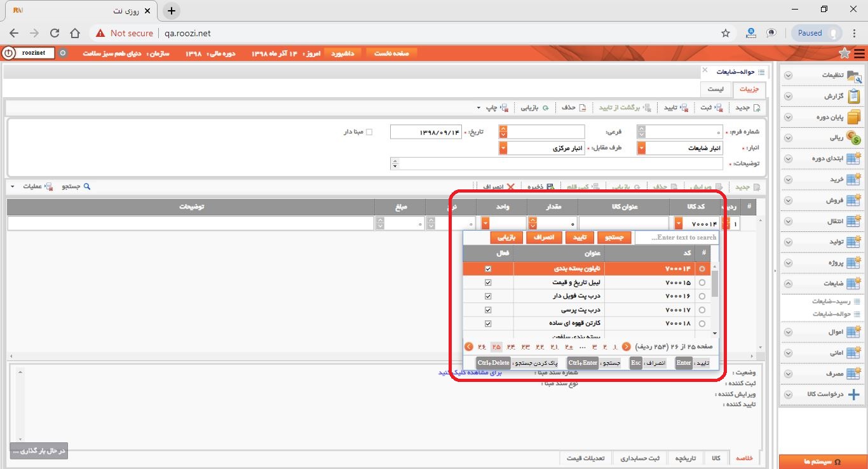Bookmark page with browser star icon

(x=726, y=33)
